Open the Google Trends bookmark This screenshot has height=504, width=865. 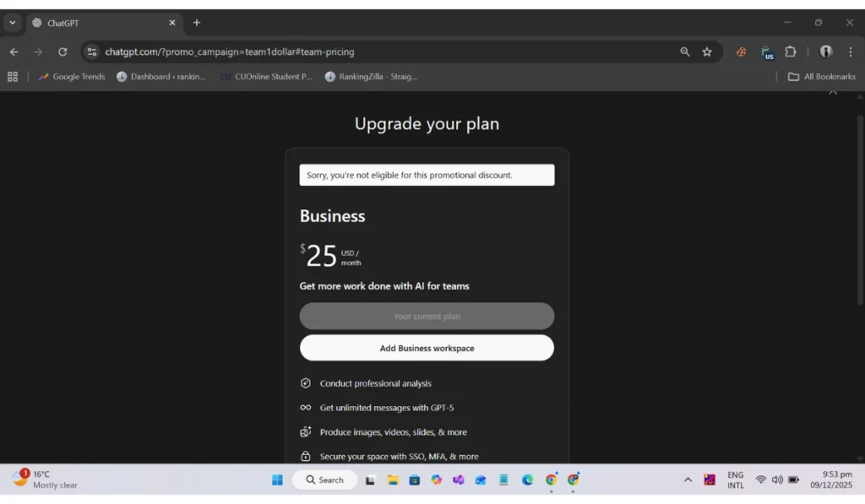coord(72,77)
